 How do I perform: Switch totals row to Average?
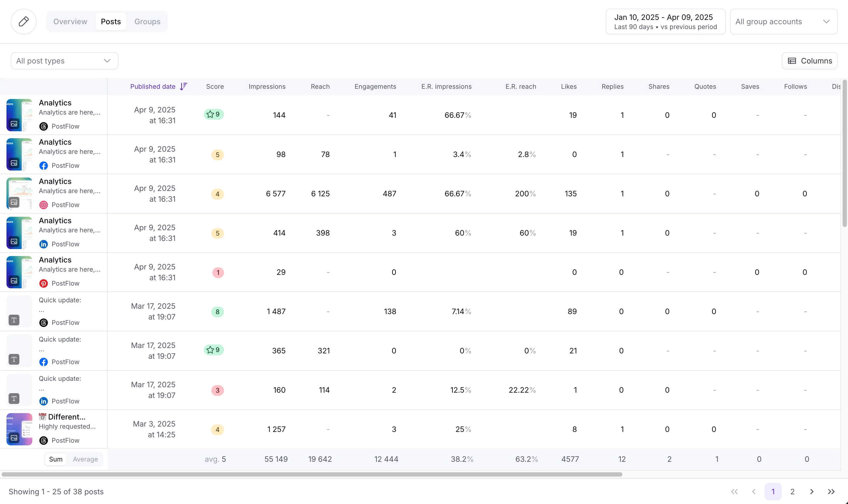point(85,459)
